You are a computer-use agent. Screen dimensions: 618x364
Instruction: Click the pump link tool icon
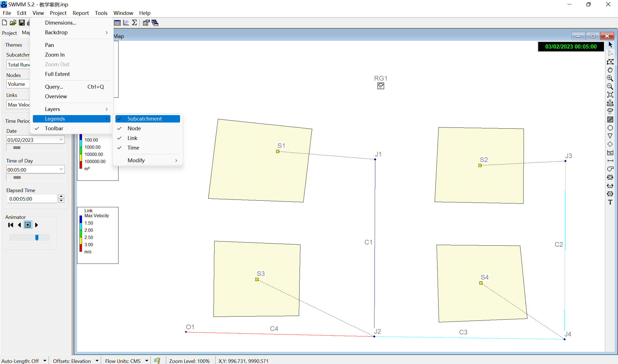coord(610,169)
